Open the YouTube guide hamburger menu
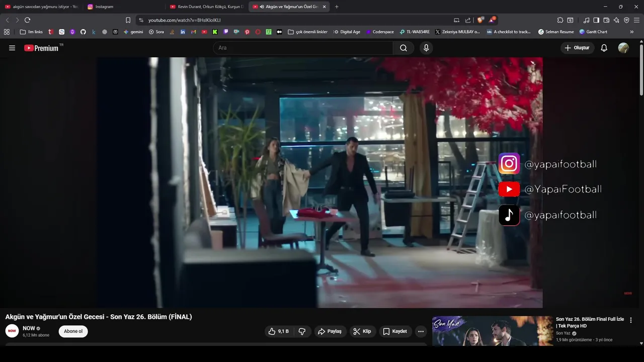This screenshot has width=644, height=362. (12, 48)
